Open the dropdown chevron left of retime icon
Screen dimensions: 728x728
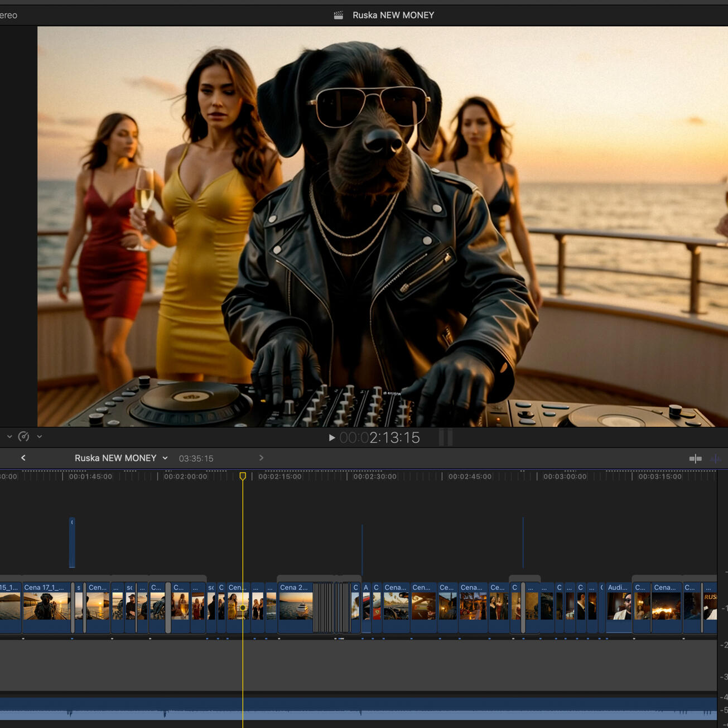click(9, 437)
